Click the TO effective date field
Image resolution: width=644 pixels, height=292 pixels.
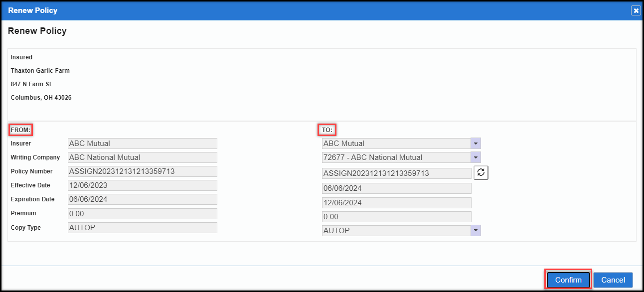tap(396, 188)
